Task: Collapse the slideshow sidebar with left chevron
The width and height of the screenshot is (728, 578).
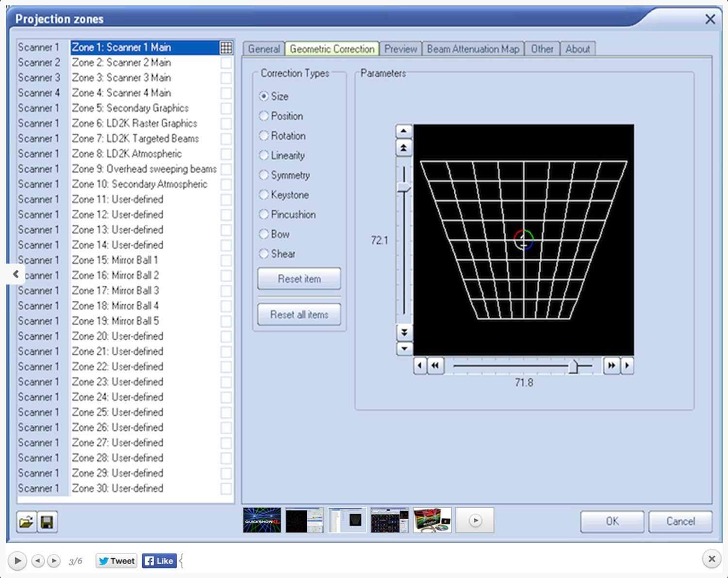Action: click(x=16, y=274)
